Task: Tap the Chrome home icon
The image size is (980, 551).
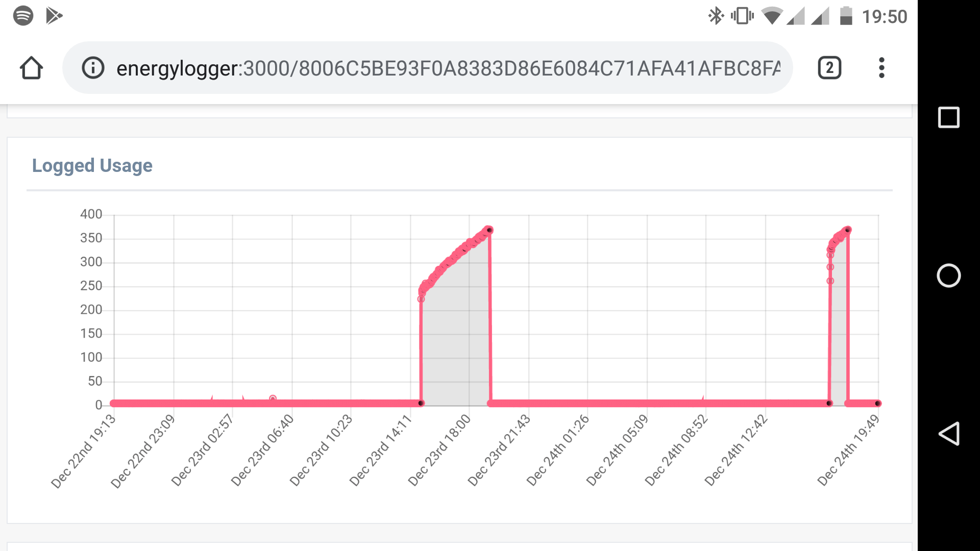Action: click(x=31, y=68)
